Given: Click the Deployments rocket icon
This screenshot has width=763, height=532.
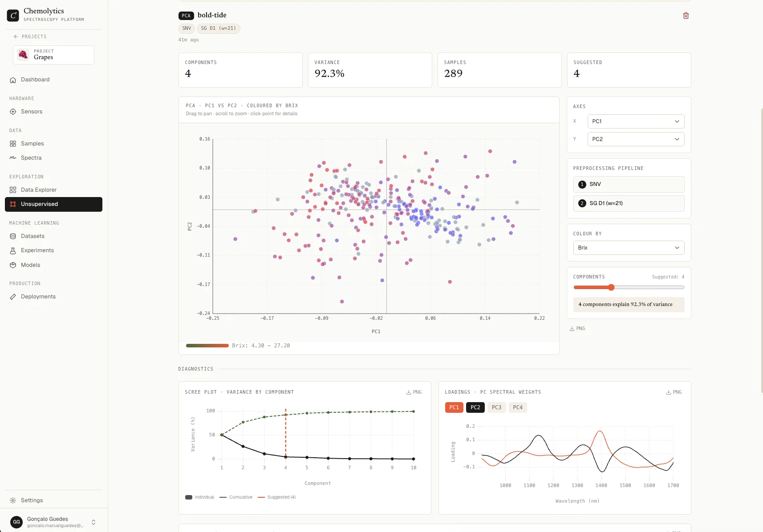Looking at the screenshot, I should 13,297.
